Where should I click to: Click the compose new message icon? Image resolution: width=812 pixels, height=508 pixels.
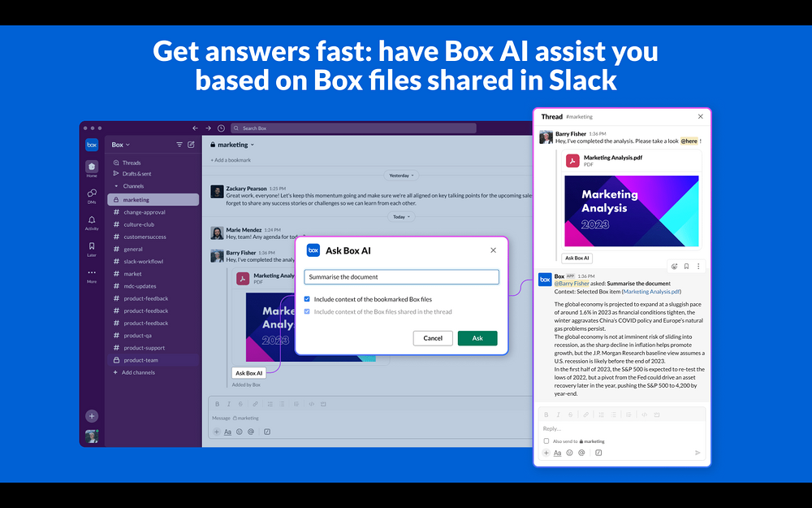tap(191, 145)
